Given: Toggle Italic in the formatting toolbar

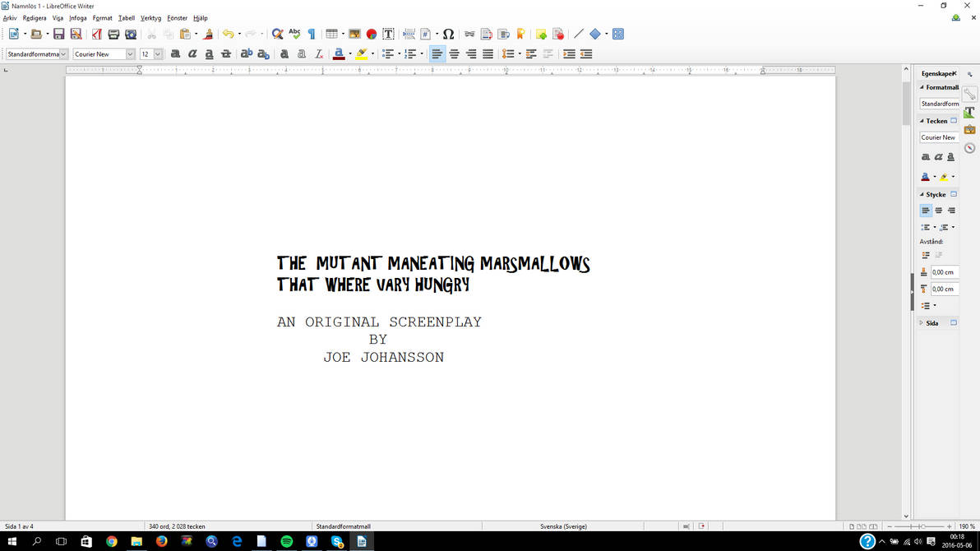Looking at the screenshot, I should coord(192,53).
